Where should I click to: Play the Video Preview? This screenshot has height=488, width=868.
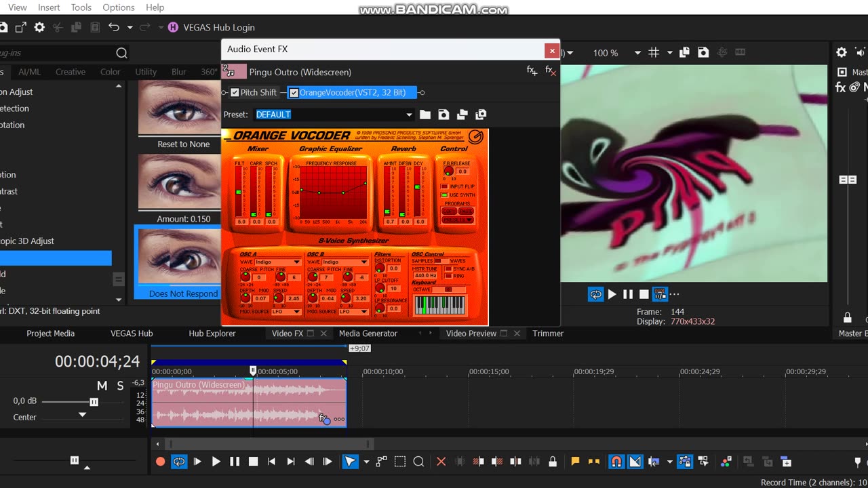(x=612, y=294)
